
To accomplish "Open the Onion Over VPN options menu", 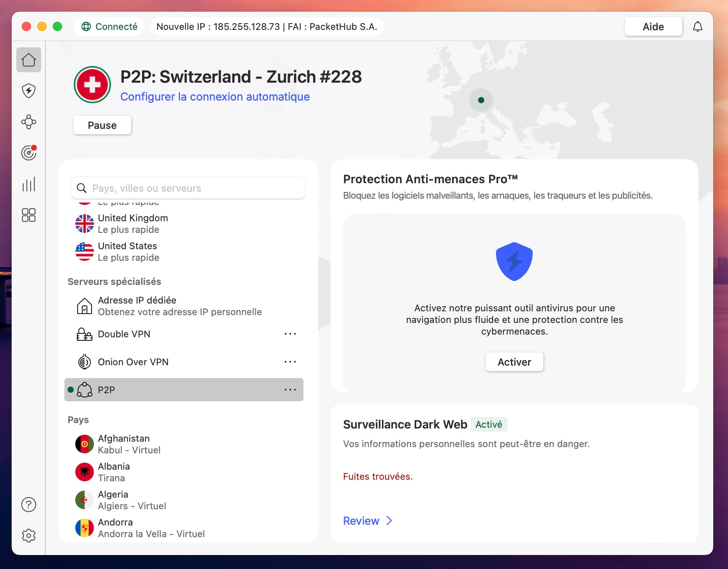I will click(290, 362).
